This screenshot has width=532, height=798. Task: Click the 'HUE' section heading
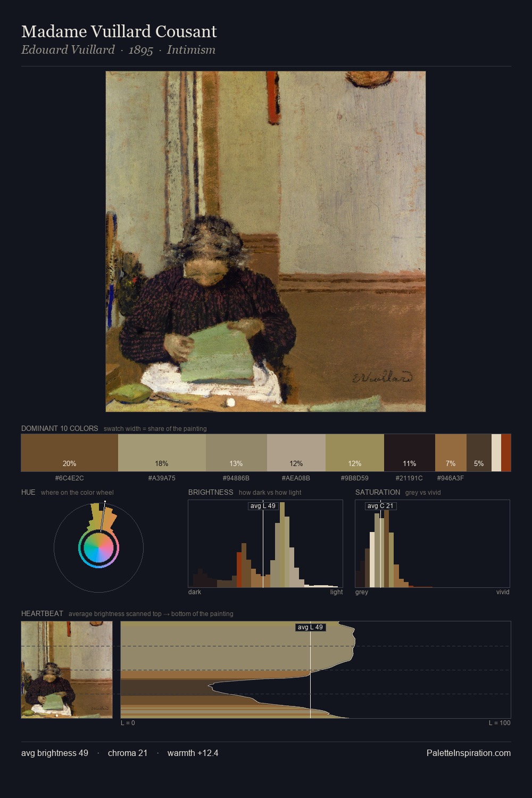coord(28,492)
